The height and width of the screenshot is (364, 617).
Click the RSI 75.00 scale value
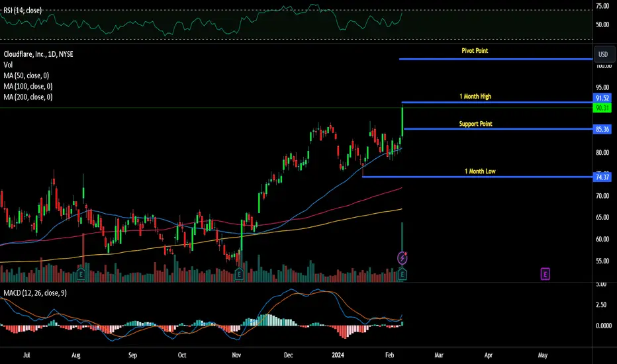(602, 6)
